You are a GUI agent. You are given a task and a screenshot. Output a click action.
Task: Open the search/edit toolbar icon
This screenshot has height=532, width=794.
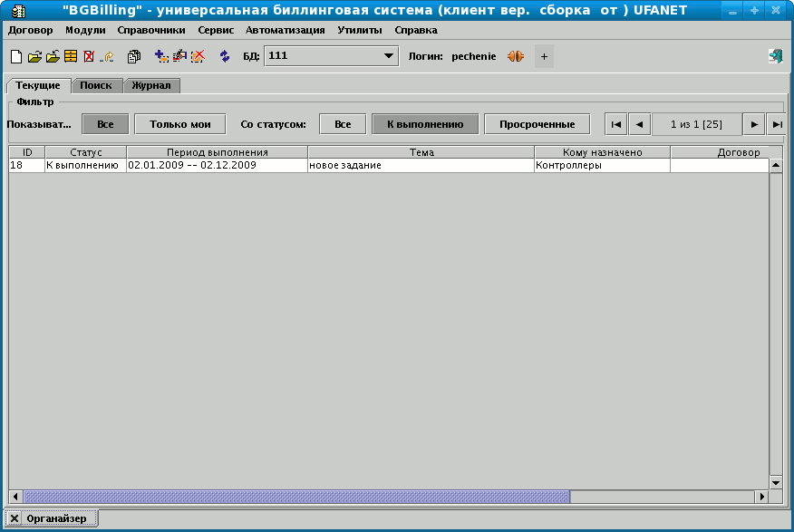[x=179, y=55]
